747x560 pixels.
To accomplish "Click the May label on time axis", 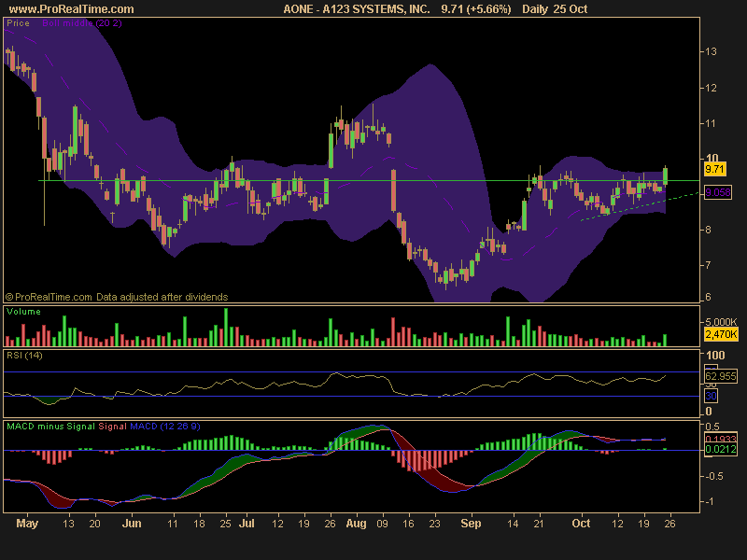I will [27, 524].
